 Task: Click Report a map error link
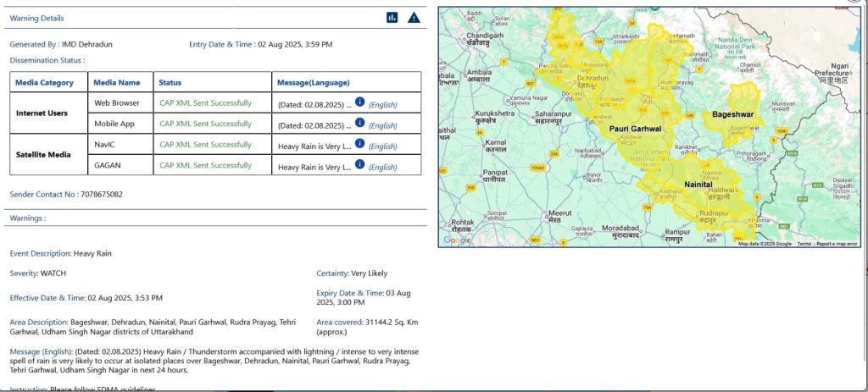tap(837, 244)
